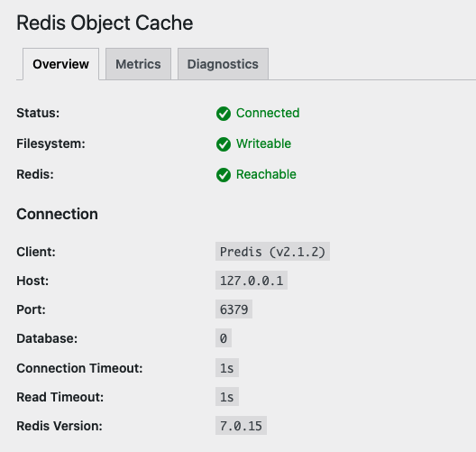This screenshot has height=452, width=476.
Task: Click the Redis Version label
Action: [59, 426]
